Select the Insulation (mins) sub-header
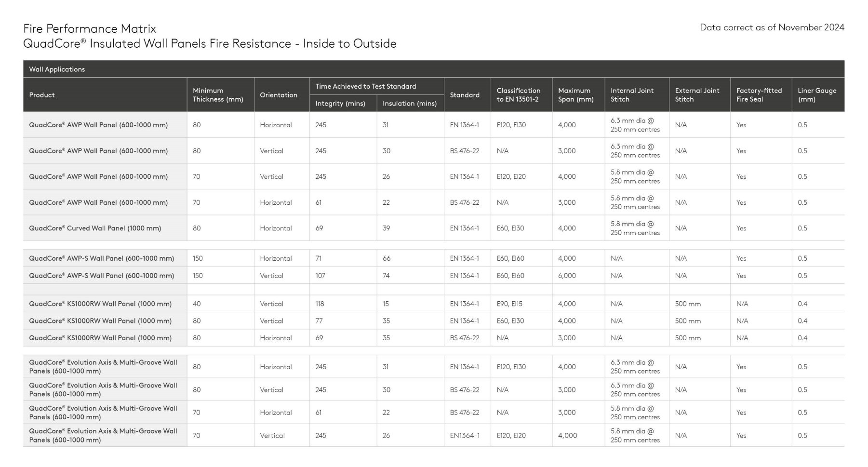The width and height of the screenshot is (868, 467). [409, 104]
